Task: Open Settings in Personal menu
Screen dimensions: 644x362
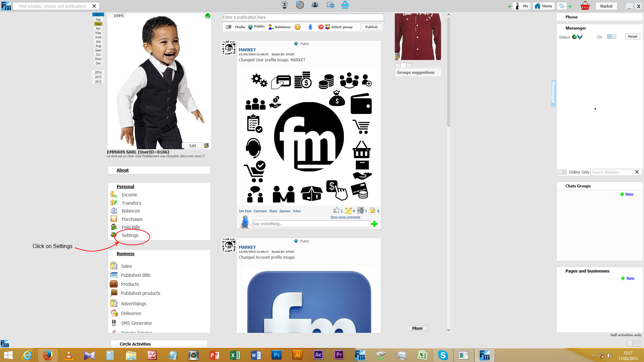Action: 130,235
